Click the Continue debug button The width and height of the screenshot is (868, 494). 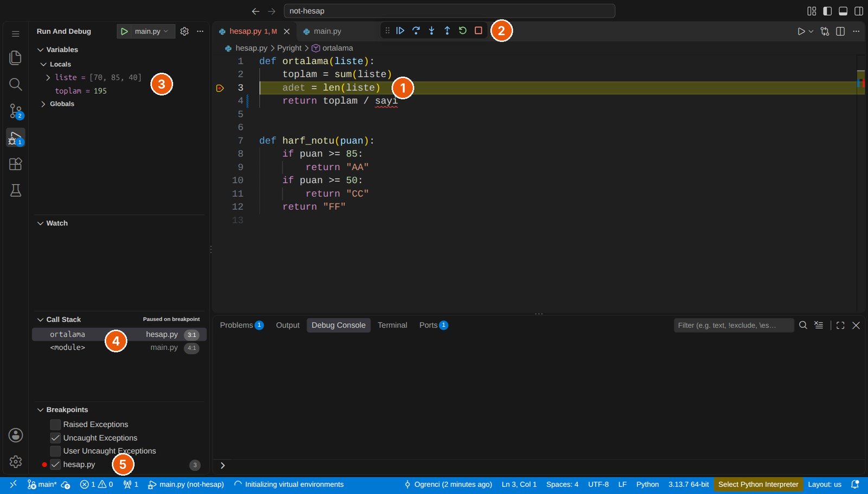pyautogui.click(x=400, y=31)
